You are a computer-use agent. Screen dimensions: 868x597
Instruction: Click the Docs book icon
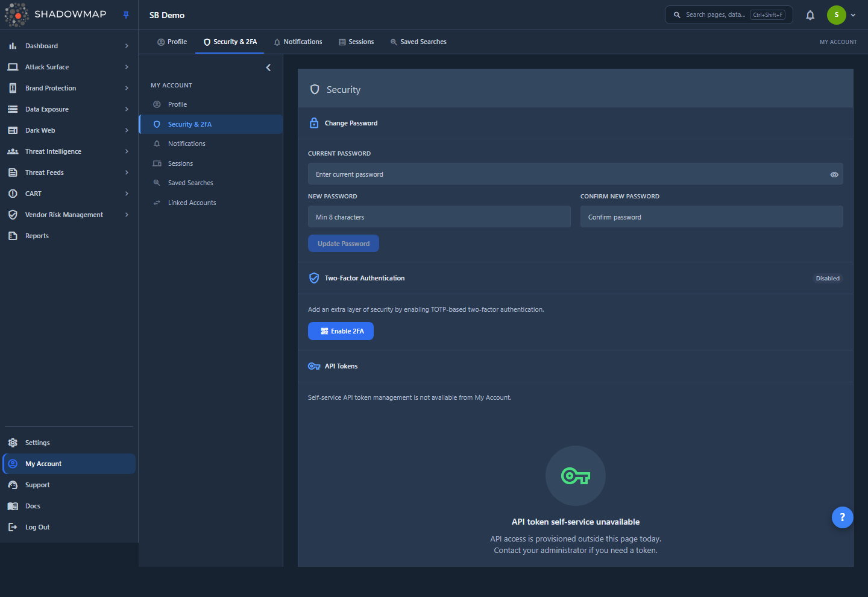(13, 506)
